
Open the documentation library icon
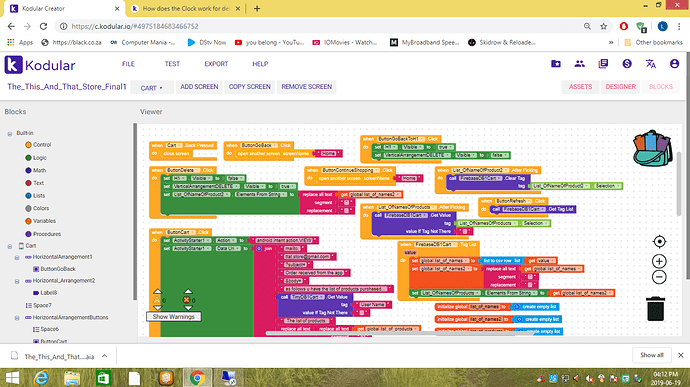tap(603, 64)
